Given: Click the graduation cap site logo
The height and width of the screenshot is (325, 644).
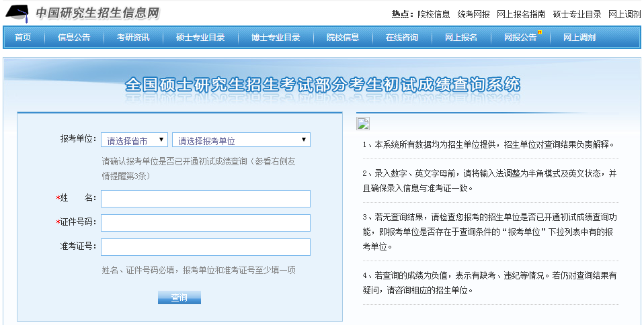Looking at the screenshot, I should 17,14.
